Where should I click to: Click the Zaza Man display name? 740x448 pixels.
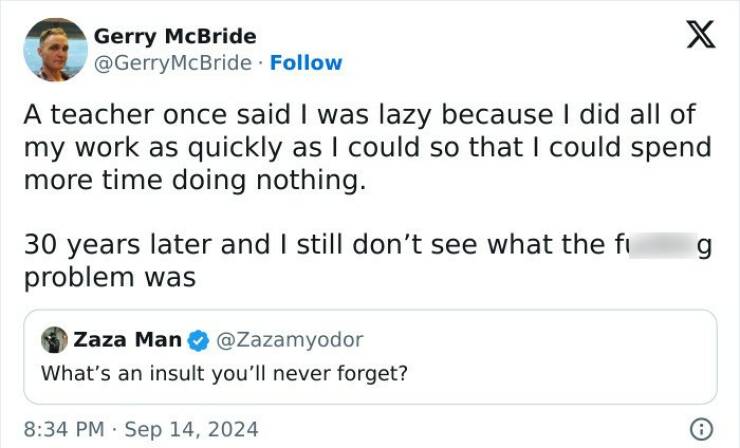[127, 340]
